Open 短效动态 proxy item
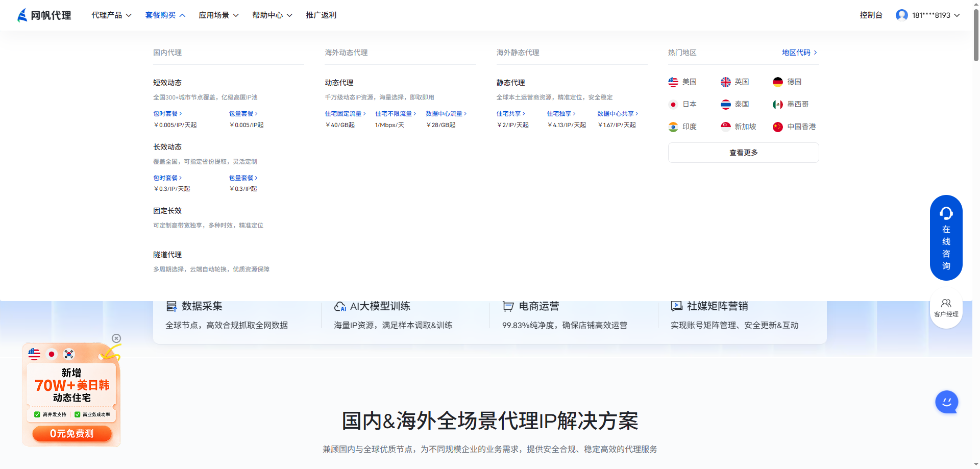This screenshot has height=469, width=980. [x=167, y=83]
